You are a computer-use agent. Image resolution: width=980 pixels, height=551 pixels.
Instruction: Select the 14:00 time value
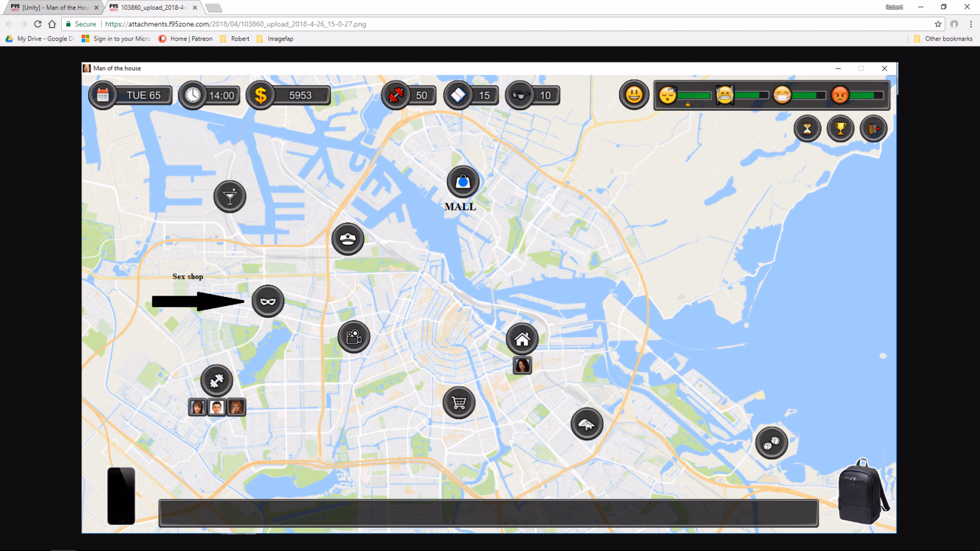point(222,96)
